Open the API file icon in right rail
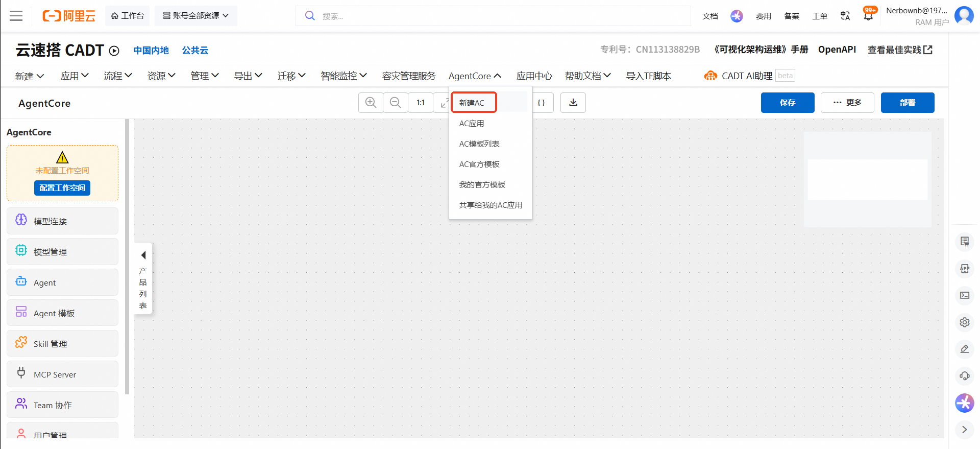980x449 pixels. pyautogui.click(x=965, y=269)
